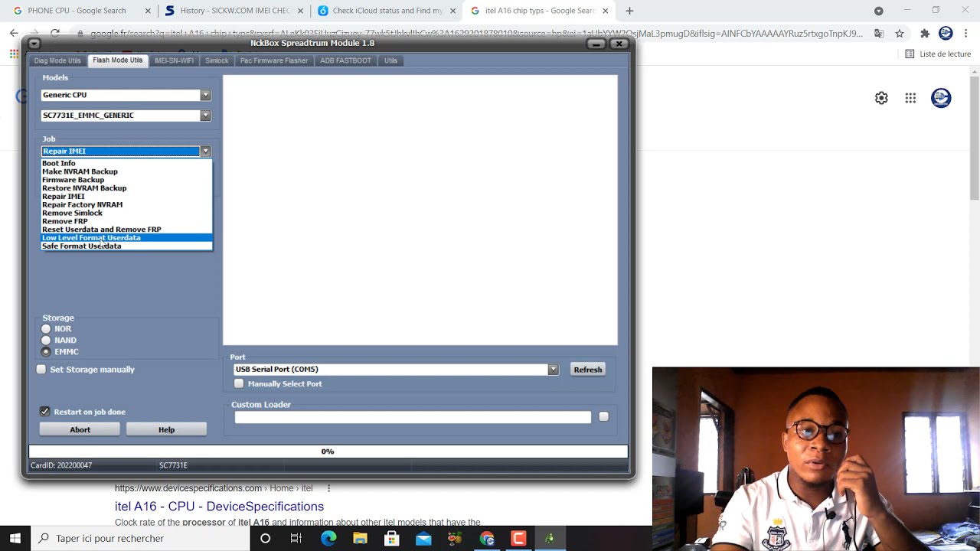Image resolution: width=980 pixels, height=551 pixels.
Task: Bookmark this page with star icon
Action: (900, 34)
